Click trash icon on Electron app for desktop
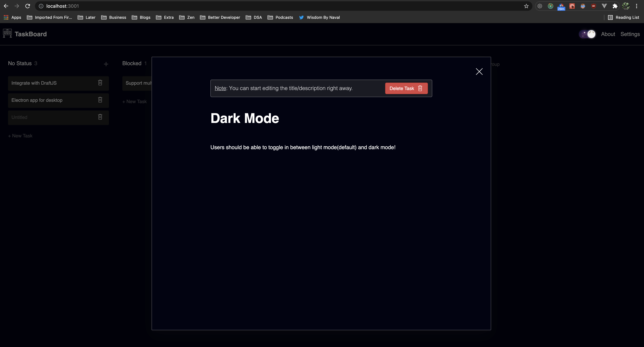This screenshot has height=347, width=644. [100, 100]
